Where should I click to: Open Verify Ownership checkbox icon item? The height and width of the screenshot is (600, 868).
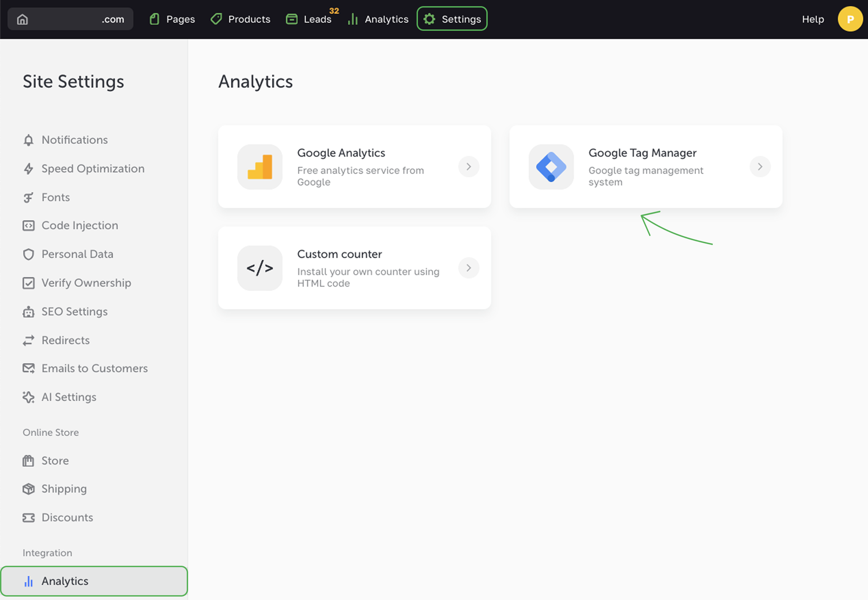click(28, 283)
